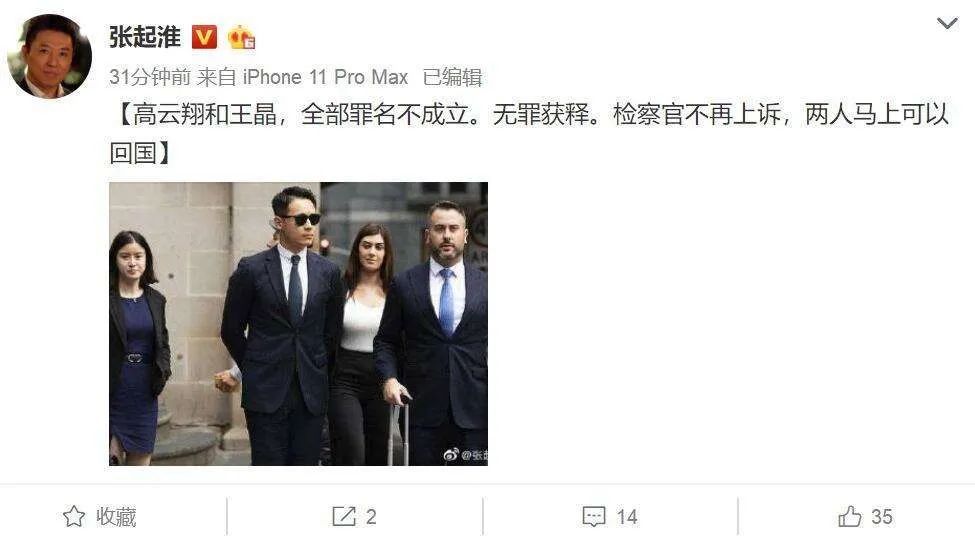The image size is (975, 545).
Task: Click the iPhone 11 Pro Max source link
Action: 325,77
